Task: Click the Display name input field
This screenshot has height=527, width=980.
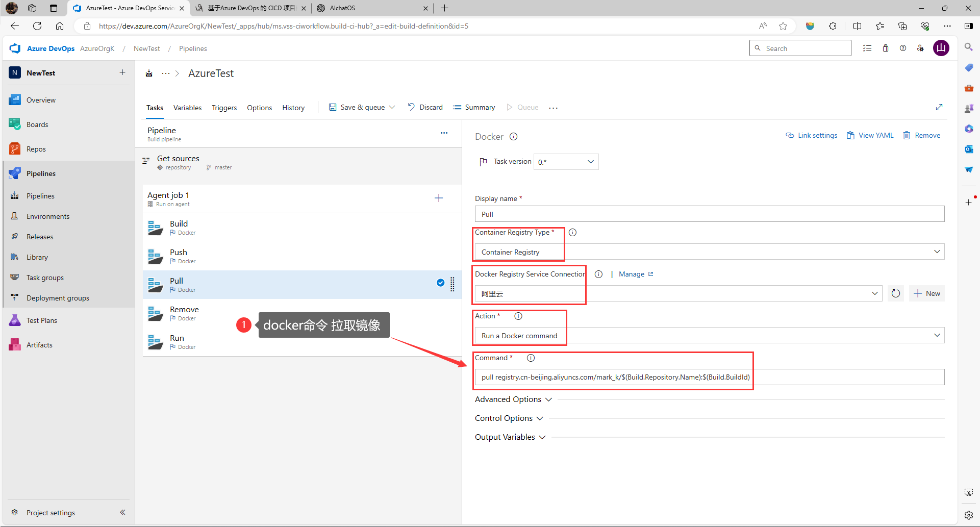Action: [710, 214]
